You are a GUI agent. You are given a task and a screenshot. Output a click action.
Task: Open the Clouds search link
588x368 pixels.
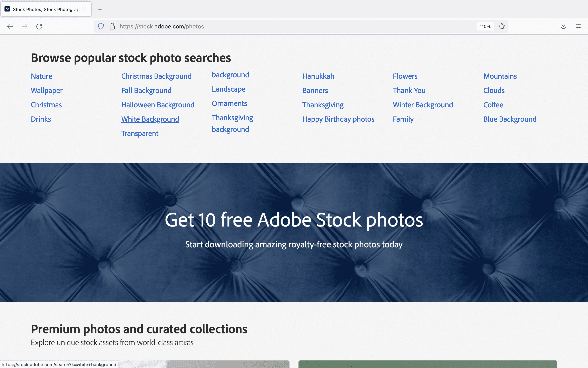(494, 91)
